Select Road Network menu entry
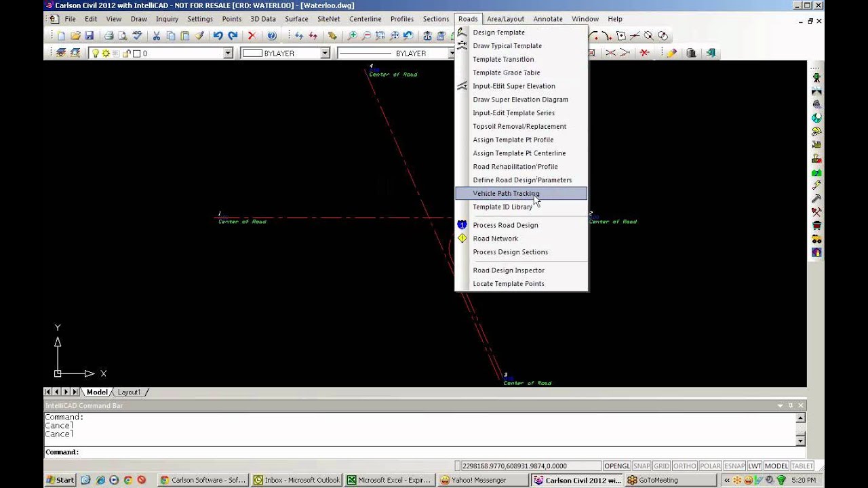The image size is (868, 488). coord(521,239)
